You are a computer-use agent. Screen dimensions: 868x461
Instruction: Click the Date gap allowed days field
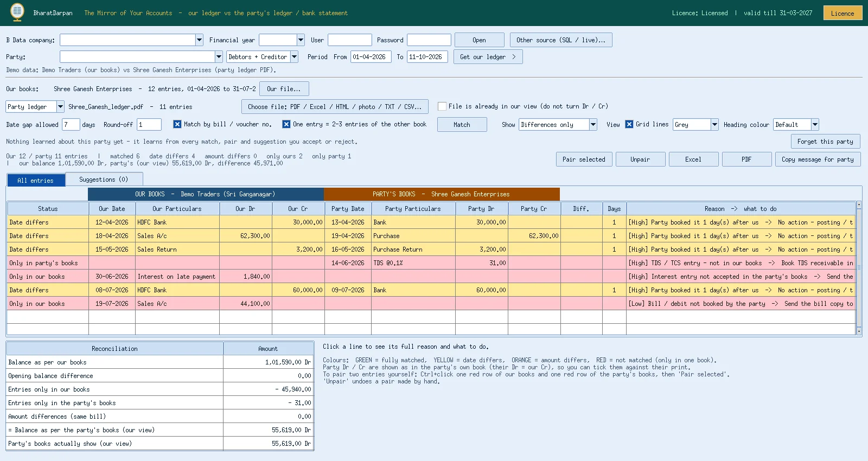(x=71, y=125)
